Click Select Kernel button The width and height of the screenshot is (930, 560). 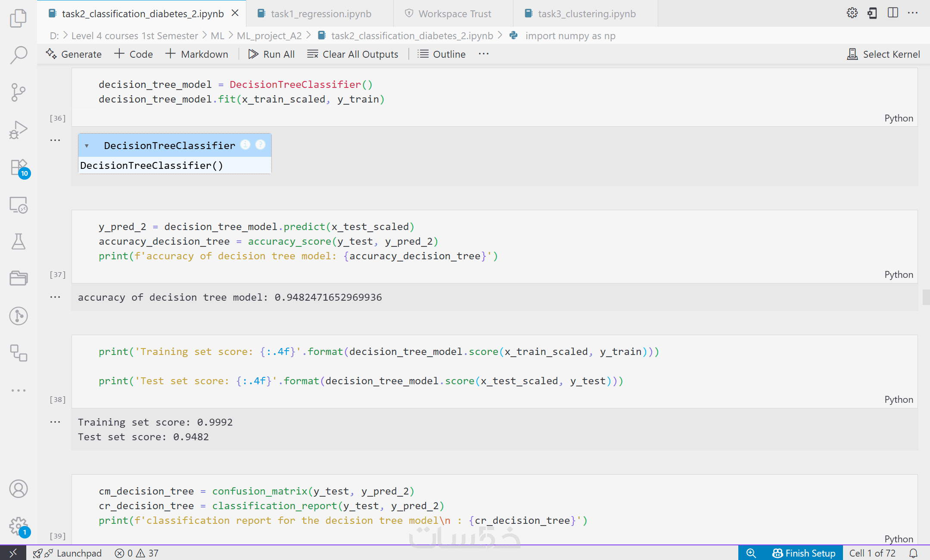883,54
